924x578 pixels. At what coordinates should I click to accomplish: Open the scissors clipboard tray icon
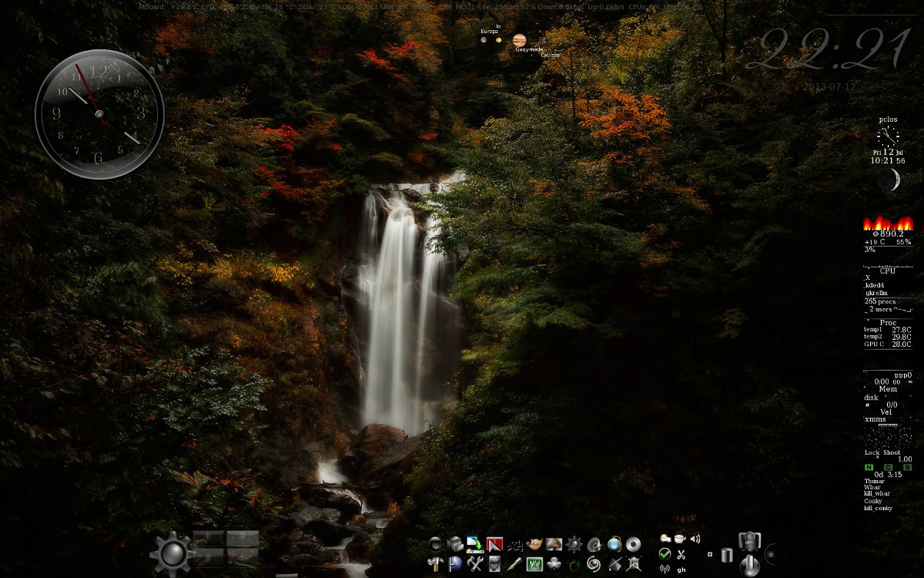point(681,554)
